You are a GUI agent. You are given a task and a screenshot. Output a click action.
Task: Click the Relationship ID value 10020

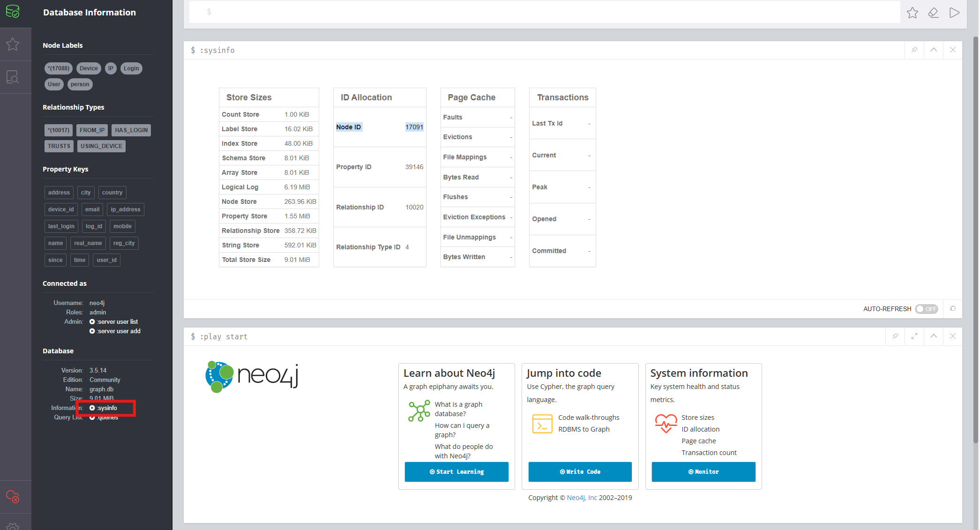(x=414, y=207)
